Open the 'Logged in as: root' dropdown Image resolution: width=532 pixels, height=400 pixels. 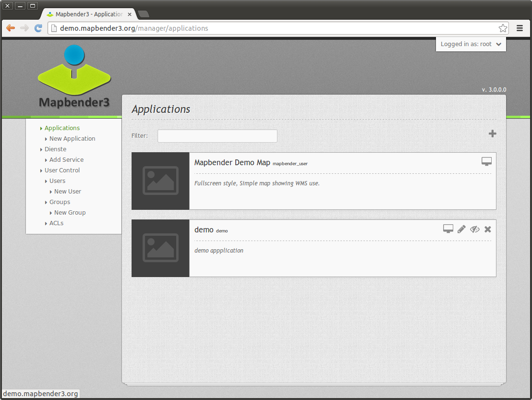(471, 44)
